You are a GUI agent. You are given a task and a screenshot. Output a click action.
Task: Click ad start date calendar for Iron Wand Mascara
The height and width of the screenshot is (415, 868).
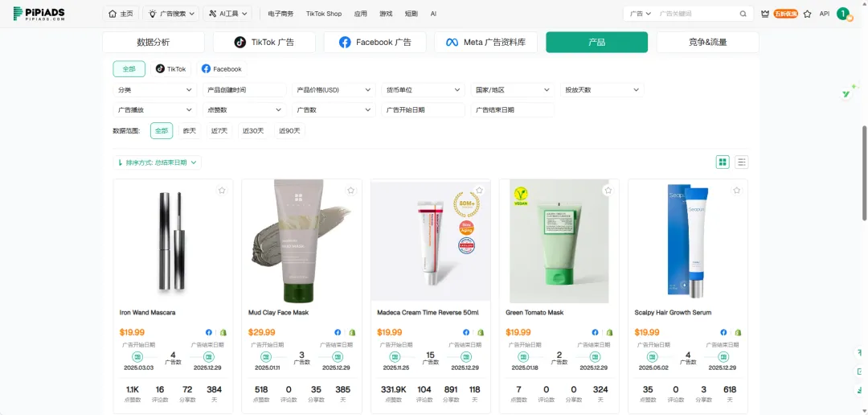137,357
